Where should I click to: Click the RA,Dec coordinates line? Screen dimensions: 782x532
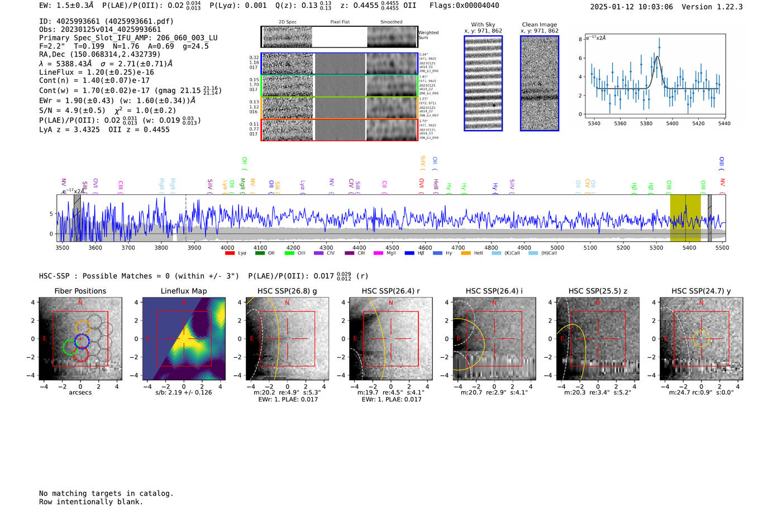(100, 54)
